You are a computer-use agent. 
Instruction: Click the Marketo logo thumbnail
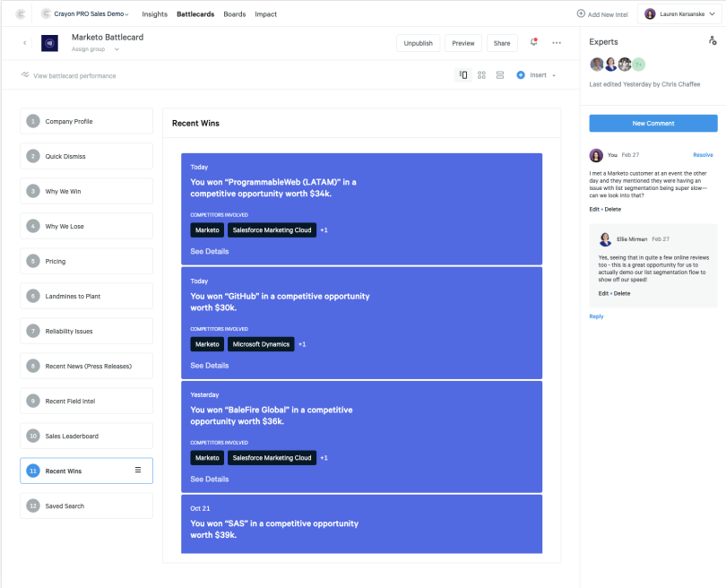pos(49,43)
